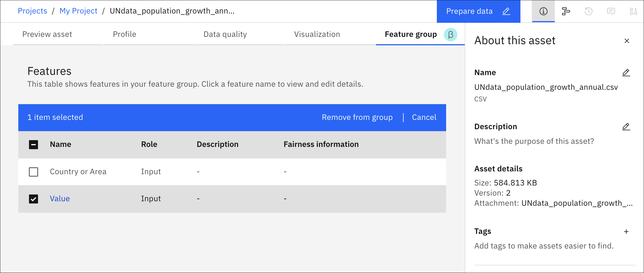This screenshot has height=273, width=644.
Task: Switch to the Data quality tab
Action: pyautogui.click(x=225, y=34)
